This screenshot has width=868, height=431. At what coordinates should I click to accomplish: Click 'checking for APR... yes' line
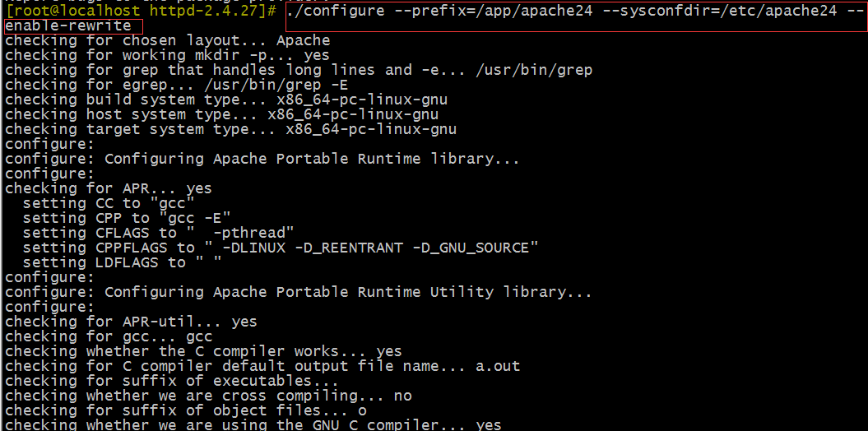(109, 188)
